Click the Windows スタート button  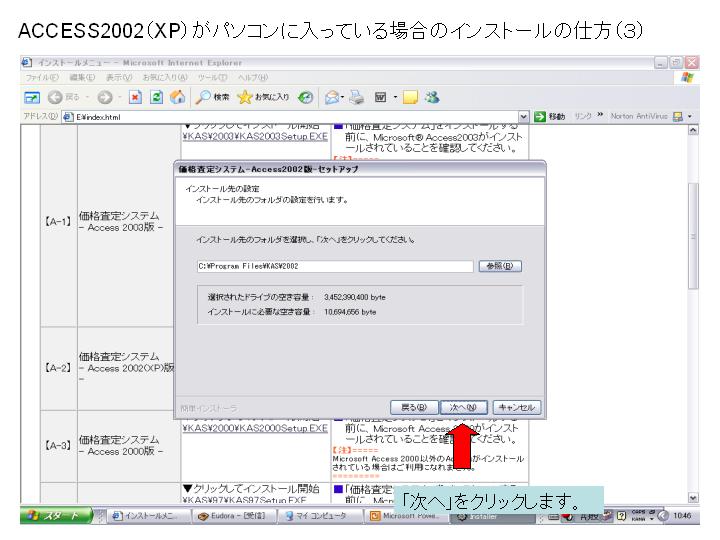56,516
